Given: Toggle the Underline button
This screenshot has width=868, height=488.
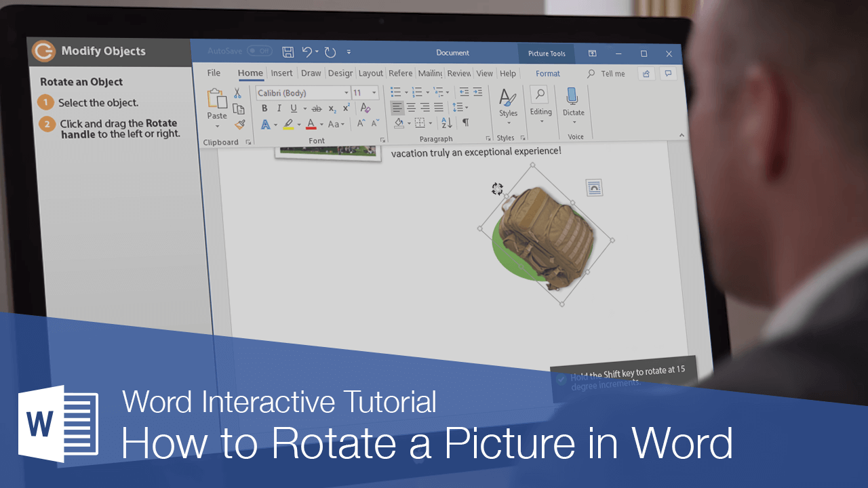Looking at the screenshot, I should click(293, 108).
